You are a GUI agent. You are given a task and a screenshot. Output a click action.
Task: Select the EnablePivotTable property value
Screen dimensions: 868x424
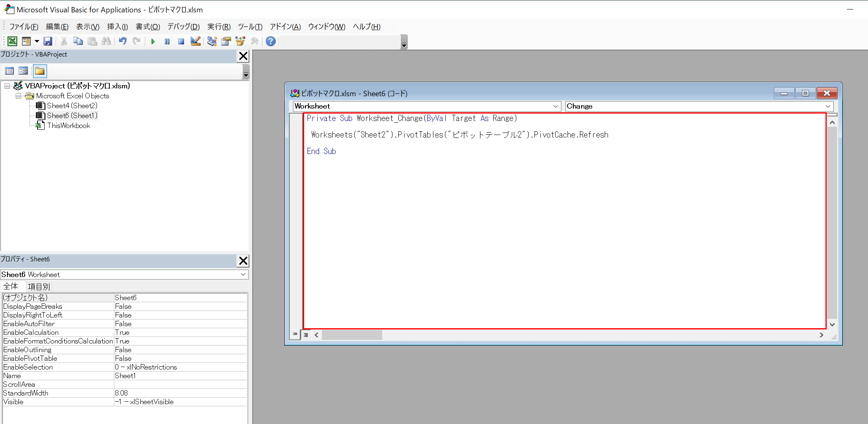tap(180, 358)
